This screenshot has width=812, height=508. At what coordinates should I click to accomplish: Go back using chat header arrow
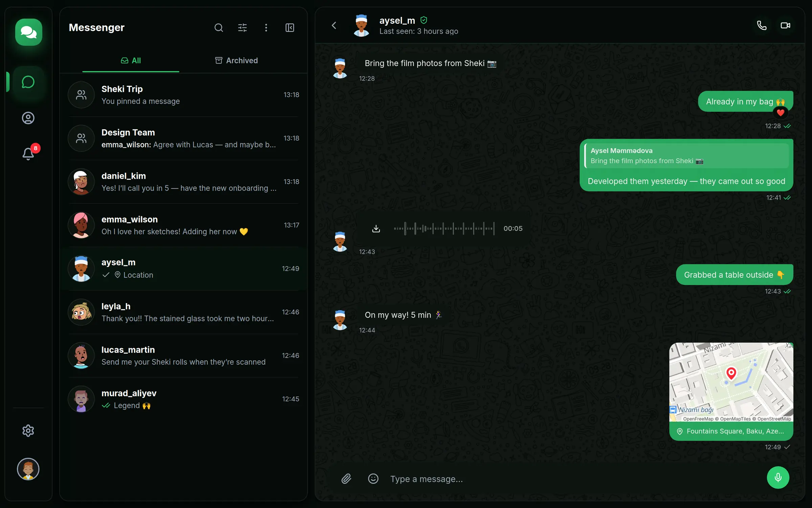point(334,25)
